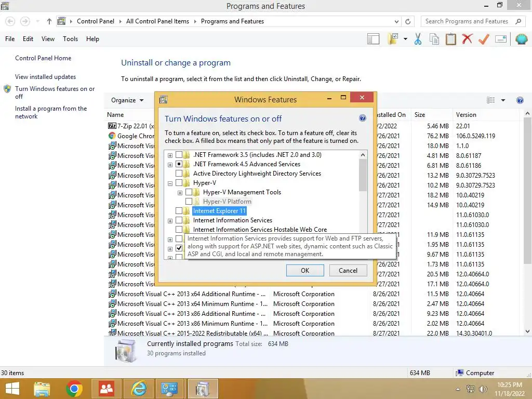
Task: Click the preview pane layout toolbar icon
Action: (x=373, y=39)
